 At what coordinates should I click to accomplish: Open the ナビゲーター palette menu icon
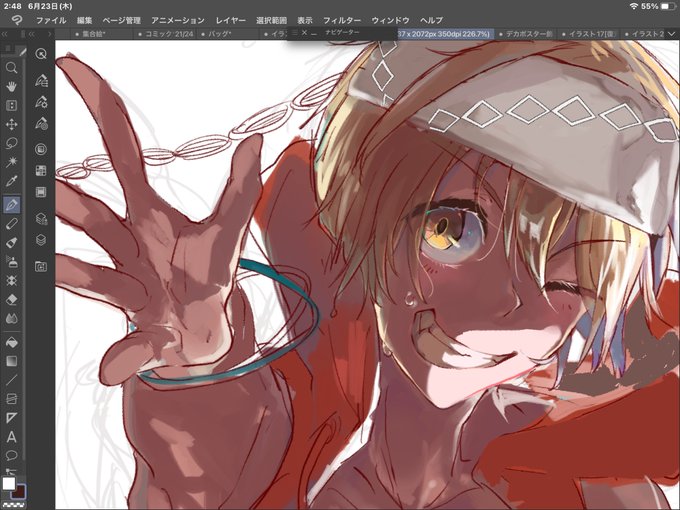click(294, 33)
